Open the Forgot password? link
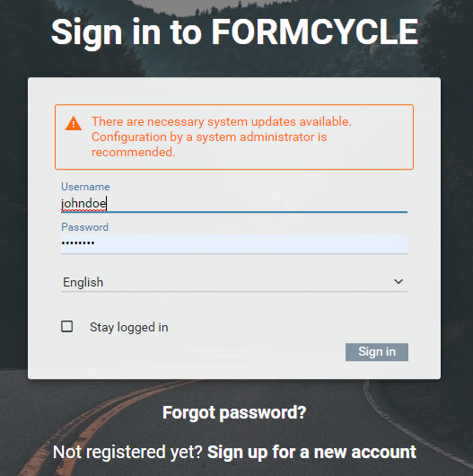 coord(234,413)
